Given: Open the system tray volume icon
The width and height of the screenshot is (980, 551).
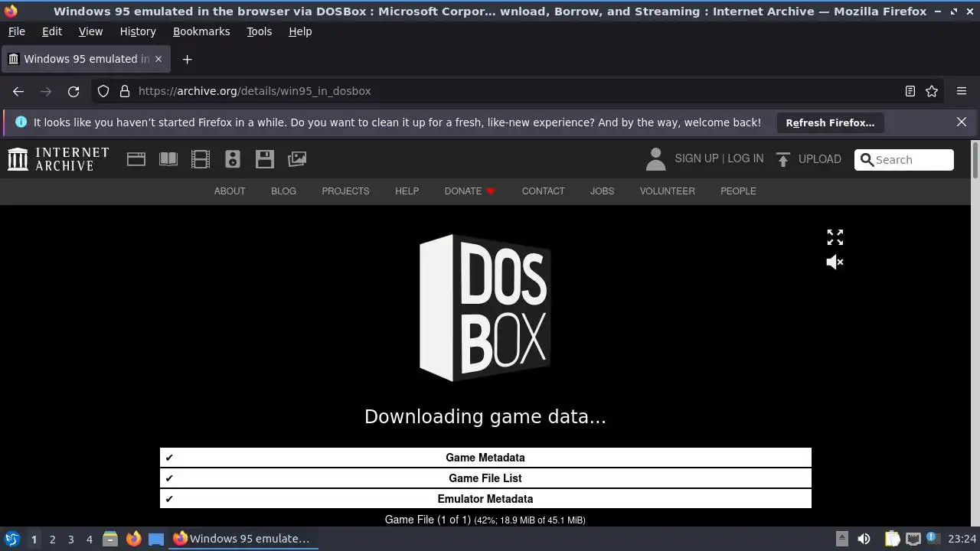Looking at the screenshot, I should (x=864, y=539).
